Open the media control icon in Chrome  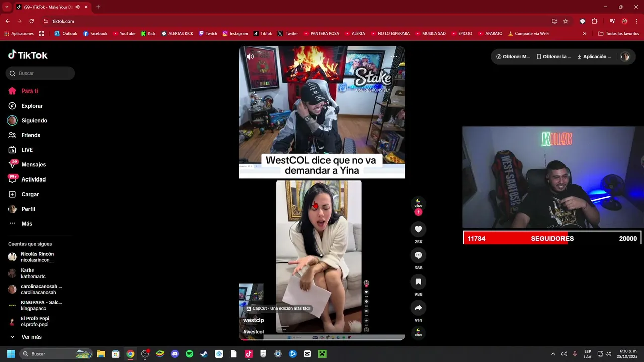tap(612, 21)
